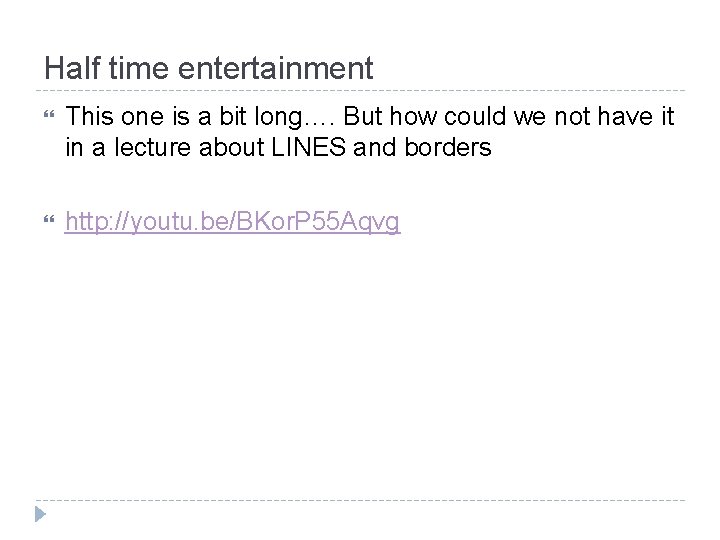Click the "Half time entertainment" slide title
The height and width of the screenshot is (540, 720).
pos(208,68)
